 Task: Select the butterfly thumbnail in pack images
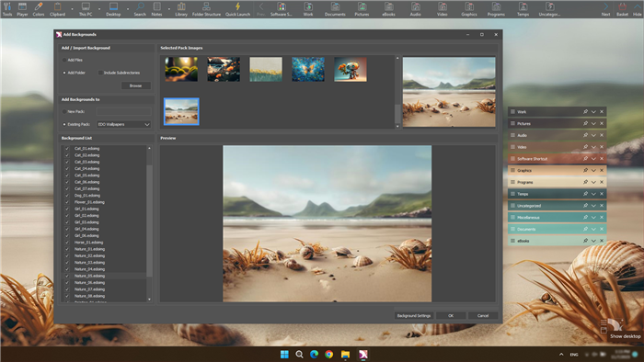308,69
